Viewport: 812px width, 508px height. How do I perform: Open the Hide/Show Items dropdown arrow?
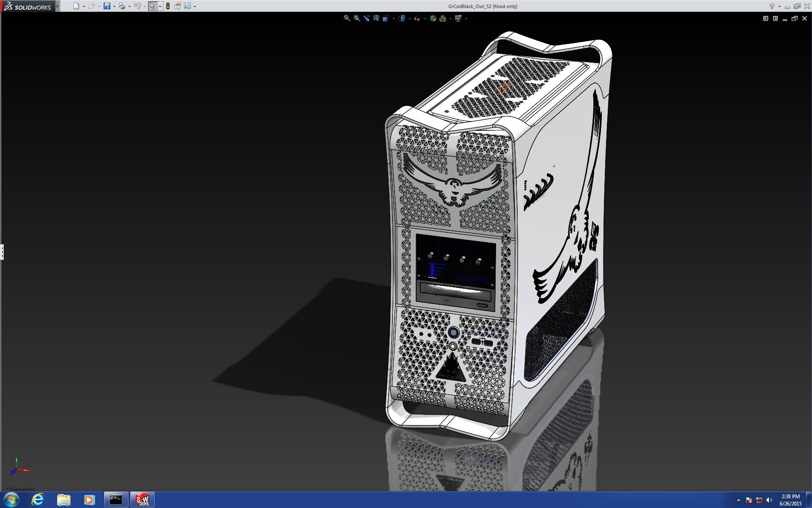[x=425, y=19]
